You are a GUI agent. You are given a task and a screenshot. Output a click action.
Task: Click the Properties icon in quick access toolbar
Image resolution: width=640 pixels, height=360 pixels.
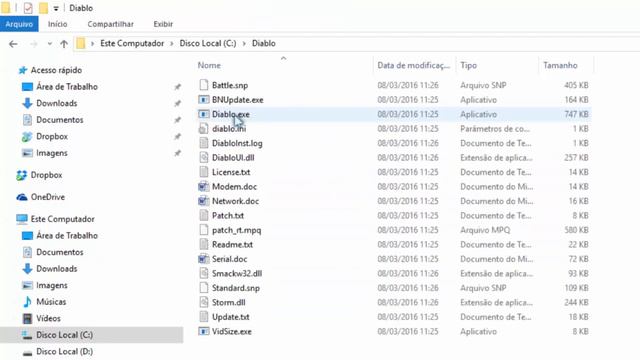tap(28, 8)
